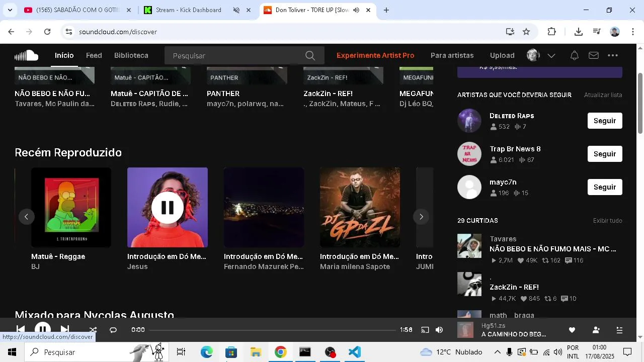Click the search magnifier icon
This screenshot has height=362, width=644.
click(x=310, y=55)
